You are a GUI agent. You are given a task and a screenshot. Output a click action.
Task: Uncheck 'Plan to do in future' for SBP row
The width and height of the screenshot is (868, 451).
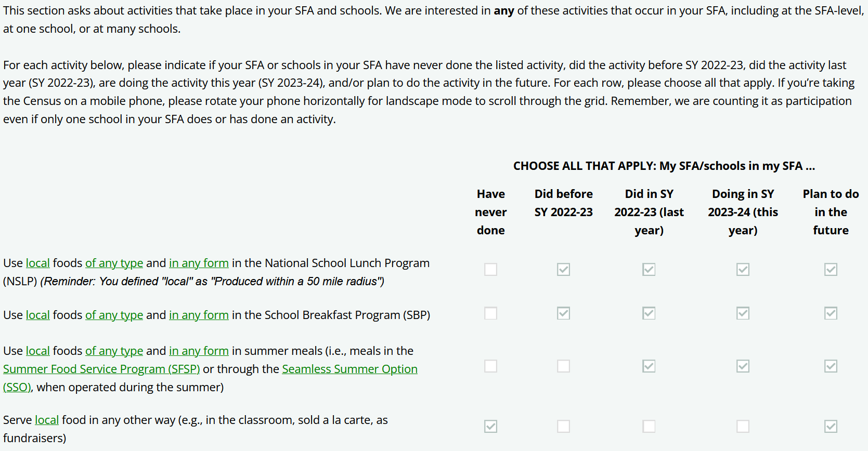pos(831,313)
